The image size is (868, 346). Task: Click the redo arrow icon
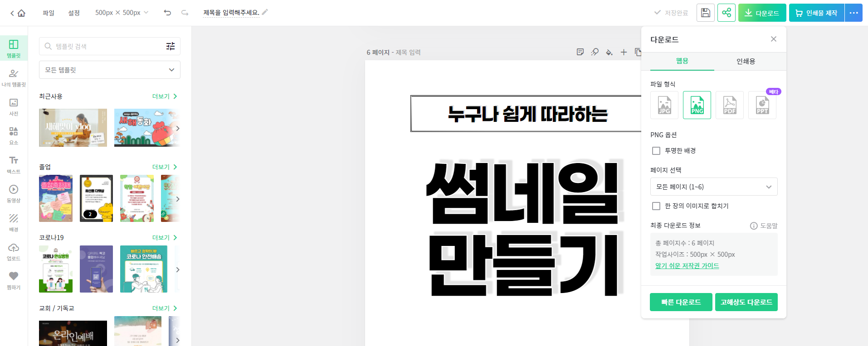pyautogui.click(x=185, y=13)
